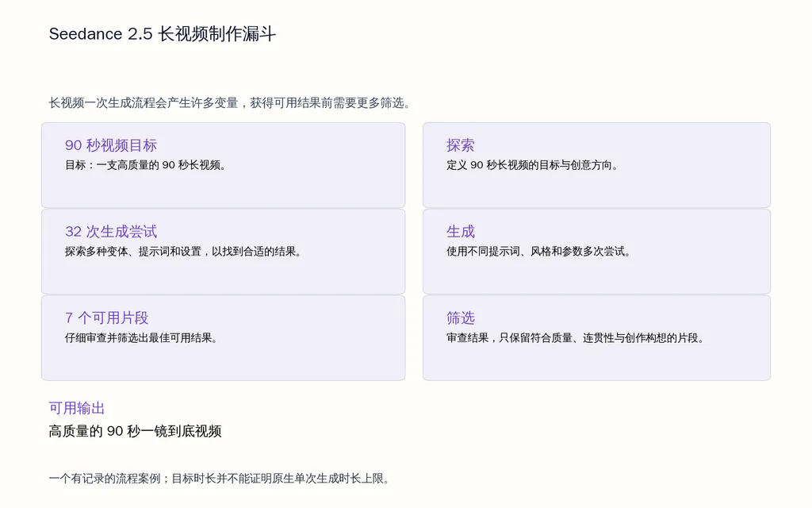Click the heading "32 次生成尝试"
The width and height of the screenshot is (812, 508).
(111, 231)
